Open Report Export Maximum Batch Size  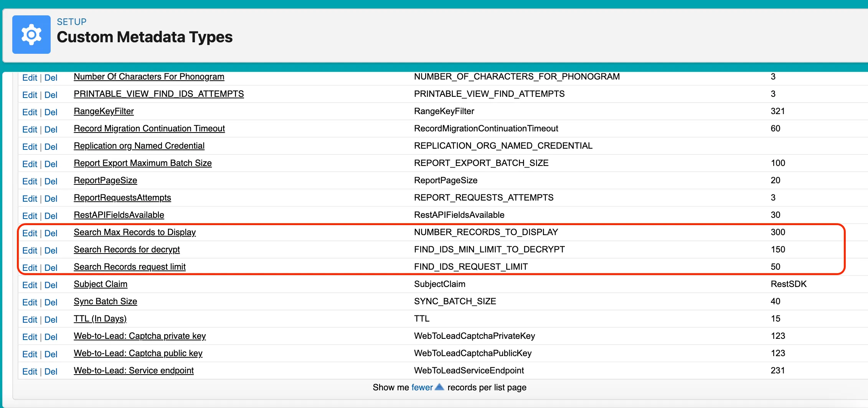tap(143, 163)
